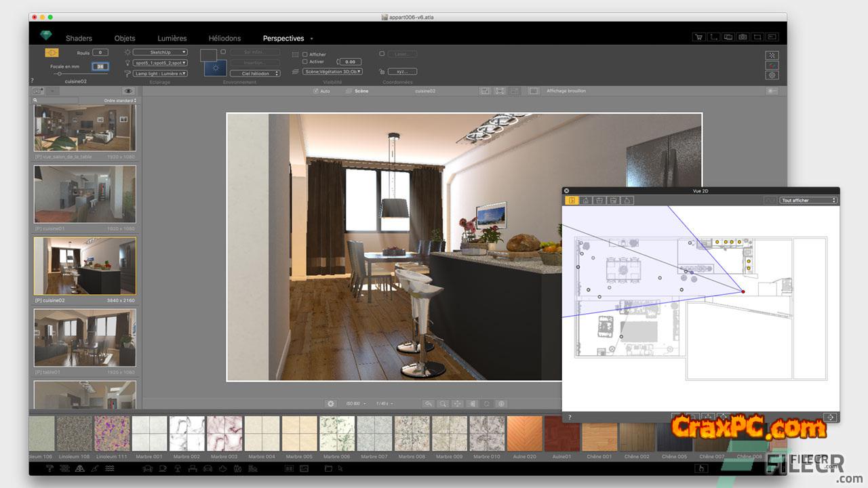Click the eye icon above perspectives list
This screenshot has height=488, width=868.
(127, 91)
